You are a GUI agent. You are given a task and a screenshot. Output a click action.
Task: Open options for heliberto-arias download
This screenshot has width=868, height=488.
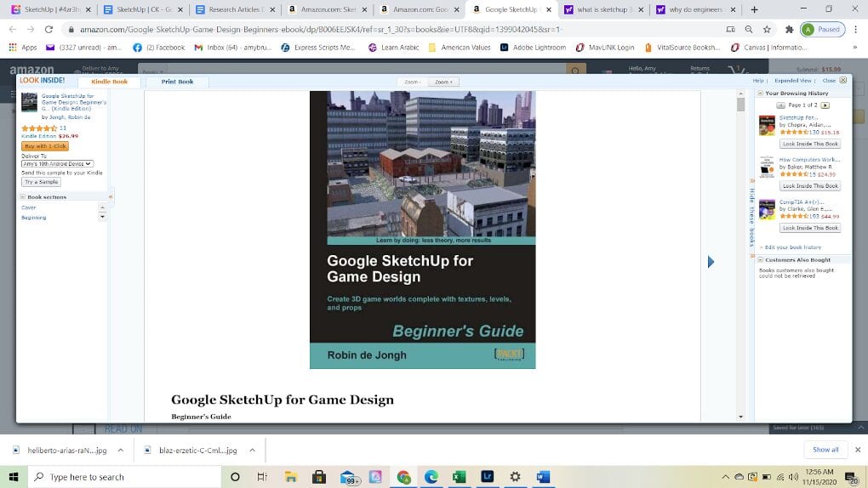coord(120,451)
